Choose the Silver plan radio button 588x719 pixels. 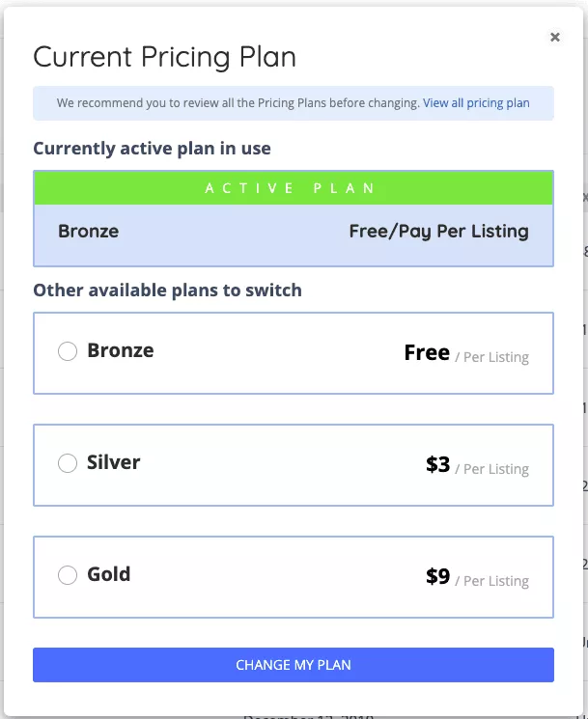coord(68,464)
